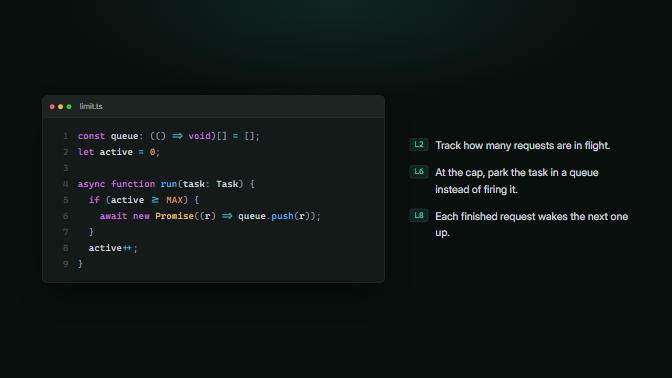Click the 'At the cap, park' note
Screen dimensions: 672x378
coord(517,181)
